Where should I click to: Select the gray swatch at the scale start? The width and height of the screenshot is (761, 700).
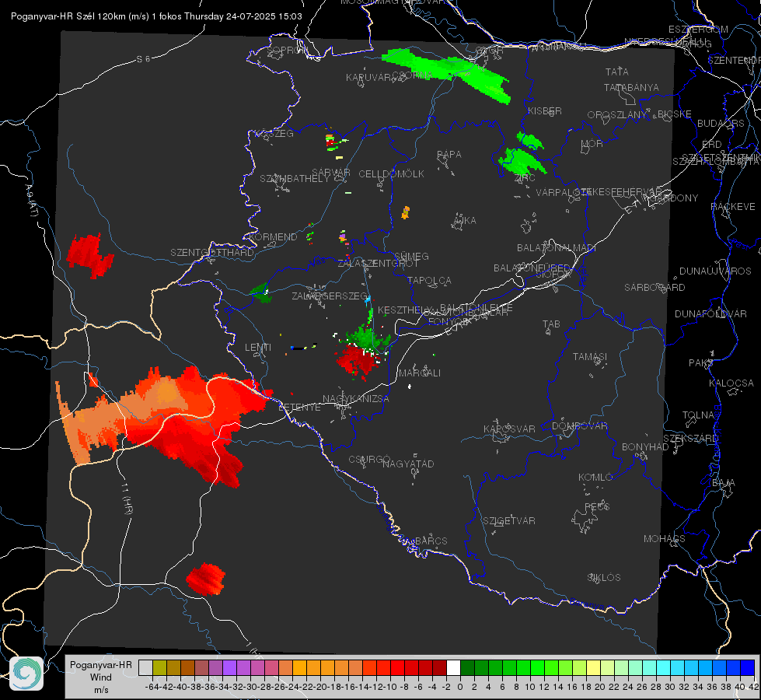point(145,667)
